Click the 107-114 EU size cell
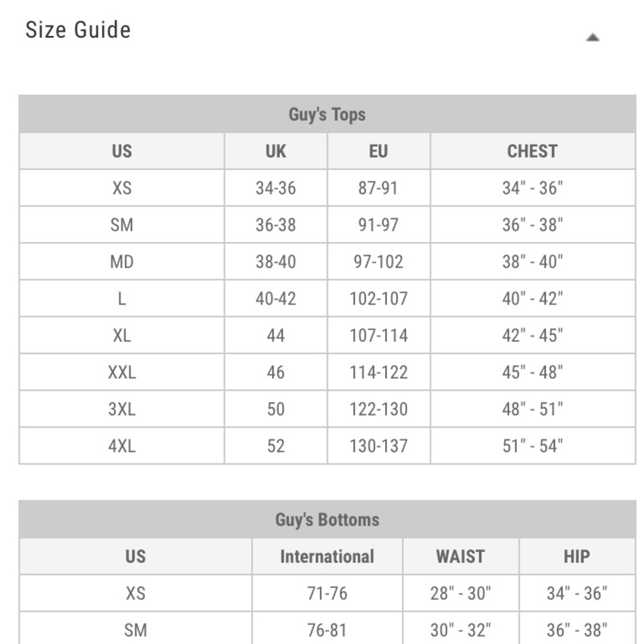Image resolution: width=644 pixels, height=644 pixels. [378, 335]
